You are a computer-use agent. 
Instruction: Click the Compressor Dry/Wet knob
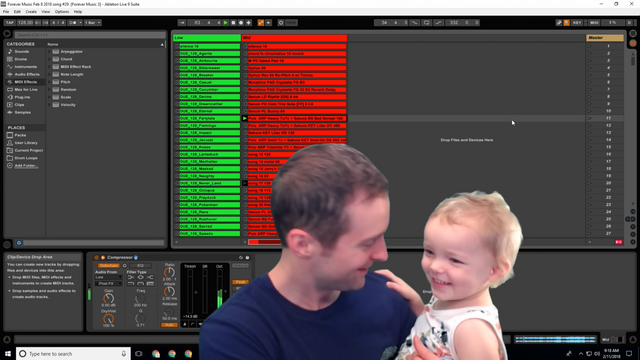tap(108, 319)
